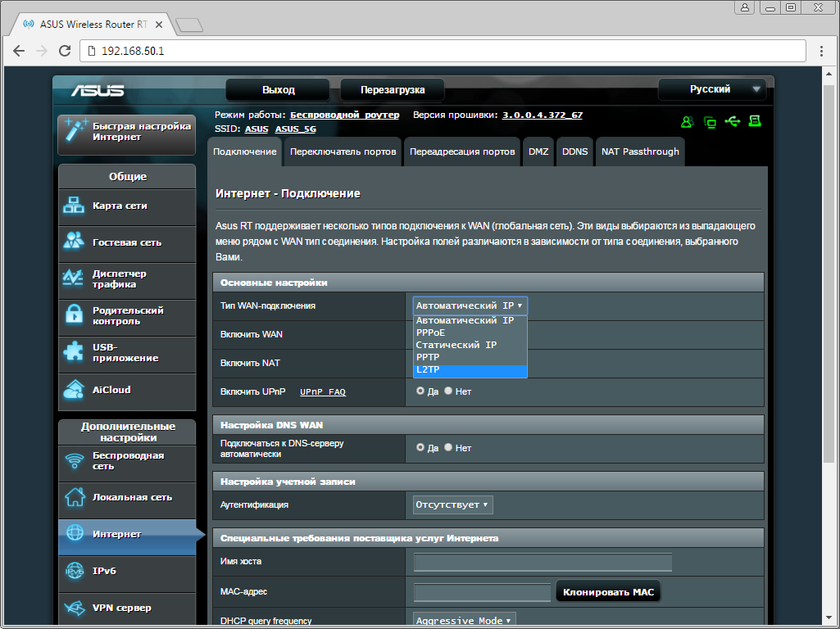
Task: Open the Карта сети network map icon
Action: (x=74, y=206)
